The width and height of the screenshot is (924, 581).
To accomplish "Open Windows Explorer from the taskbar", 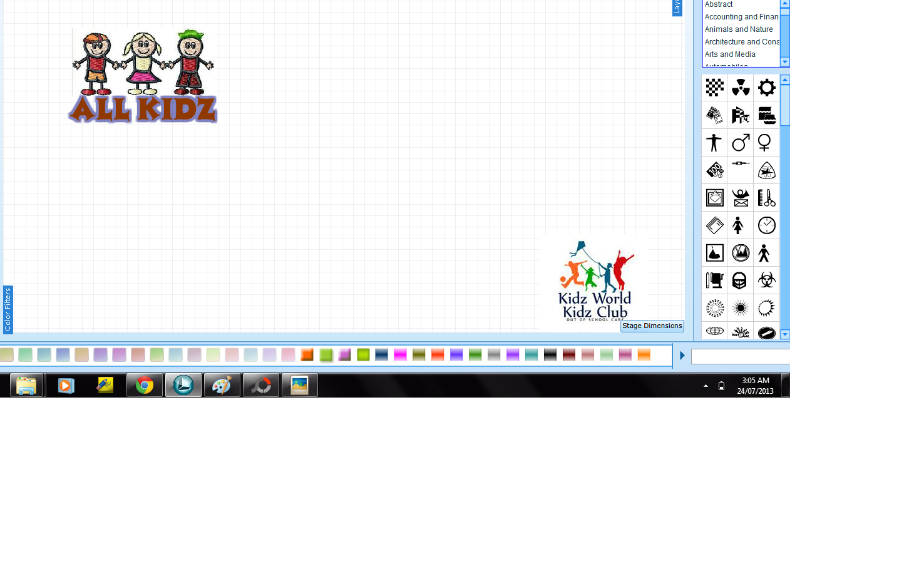I will (x=26, y=385).
